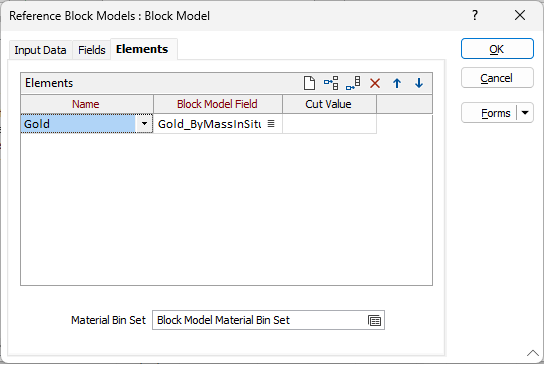Screen dimensions: 547x366
Task: Move the Gold row down with blue arrow
Action: pyautogui.click(x=419, y=83)
